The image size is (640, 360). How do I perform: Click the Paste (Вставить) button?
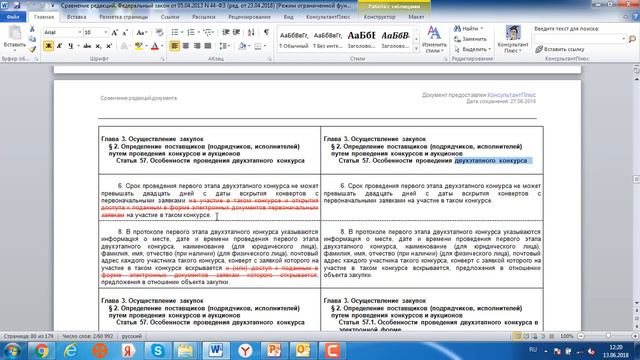tap(15, 38)
